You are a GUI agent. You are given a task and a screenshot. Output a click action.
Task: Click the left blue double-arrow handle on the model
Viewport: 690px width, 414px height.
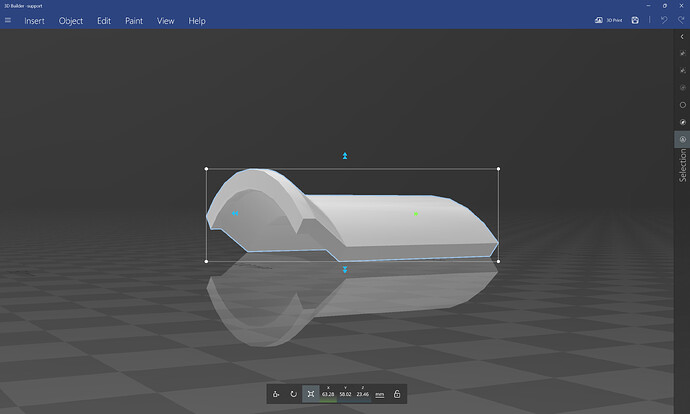[x=235, y=213]
